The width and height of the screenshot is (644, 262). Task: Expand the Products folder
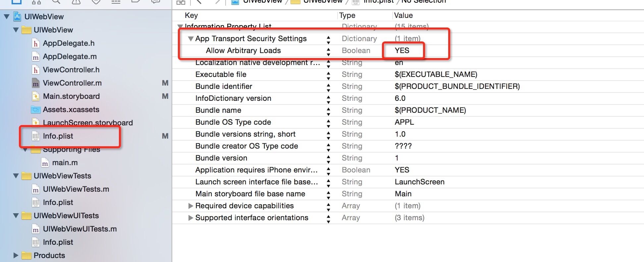tap(16, 255)
